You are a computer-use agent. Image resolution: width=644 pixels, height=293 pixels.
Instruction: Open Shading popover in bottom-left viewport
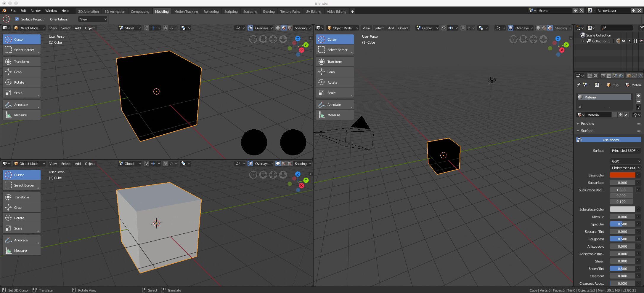(x=303, y=164)
